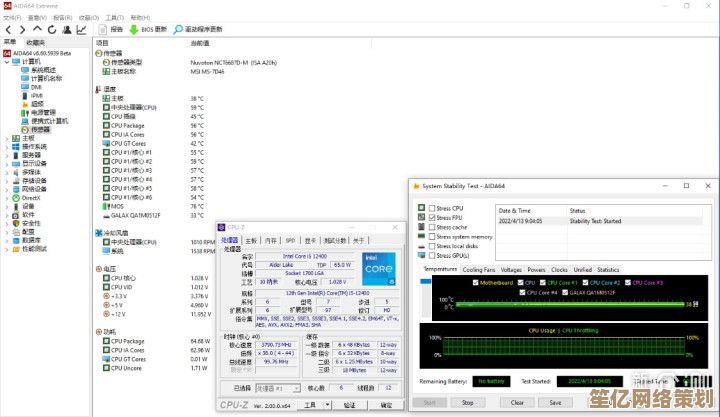Open 电源管理 in the tree
The image size is (720, 417).
[x=43, y=113]
